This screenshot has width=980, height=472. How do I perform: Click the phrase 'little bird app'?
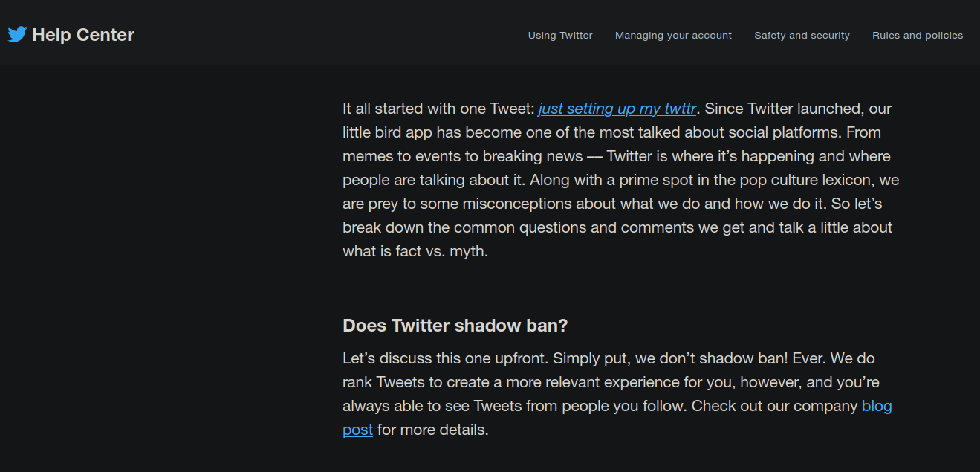pyautogui.click(x=387, y=132)
